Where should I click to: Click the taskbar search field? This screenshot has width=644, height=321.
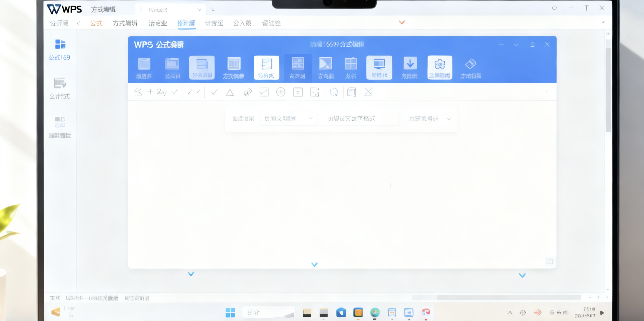click(268, 312)
